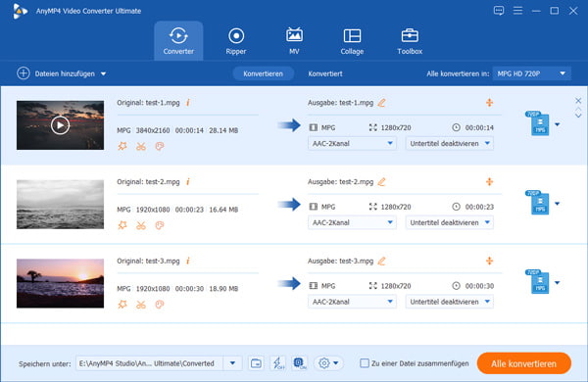The image size is (588, 382).
Task: Expand format arrow beside test-2.mpg profile icon
Action: [x=558, y=204]
